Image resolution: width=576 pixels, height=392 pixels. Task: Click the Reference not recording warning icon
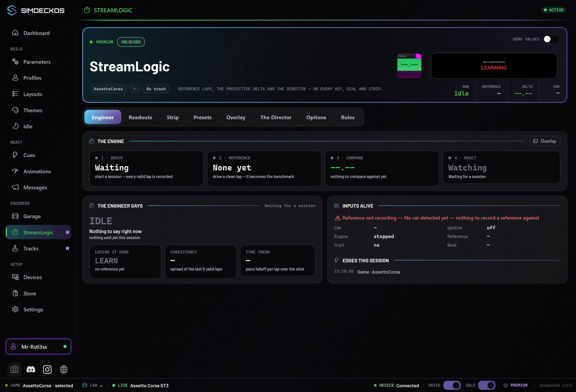pyautogui.click(x=338, y=218)
